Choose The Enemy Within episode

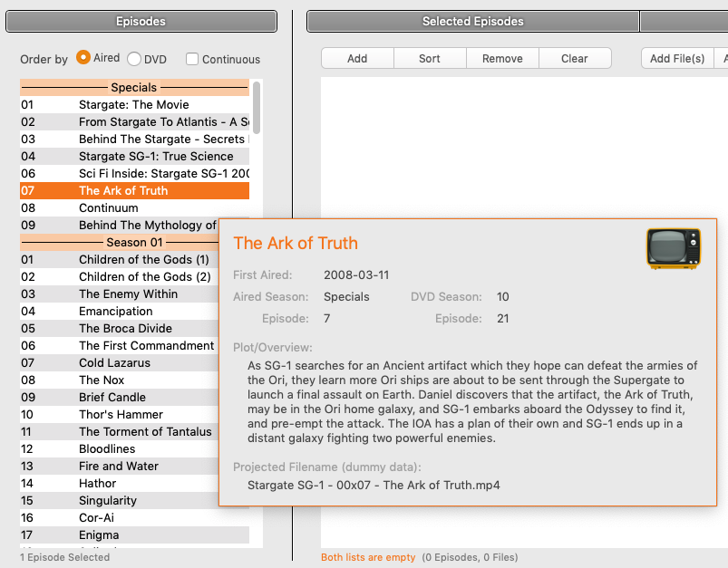click(128, 294)
